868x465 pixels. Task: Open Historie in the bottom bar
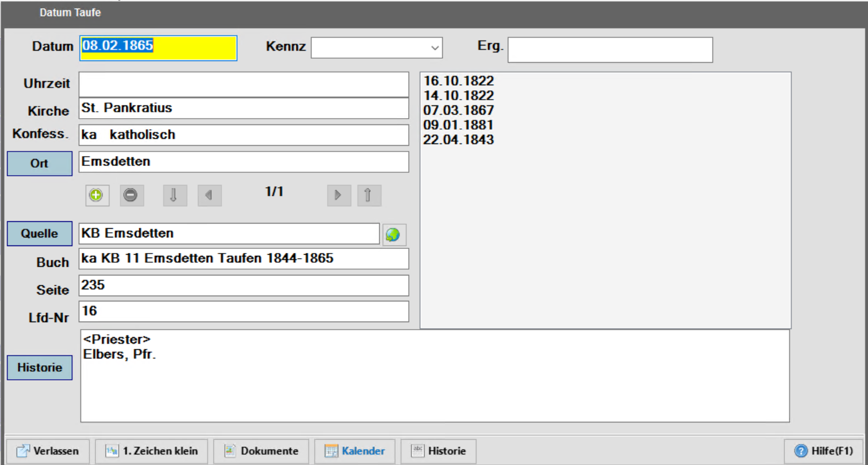point(439,451)
